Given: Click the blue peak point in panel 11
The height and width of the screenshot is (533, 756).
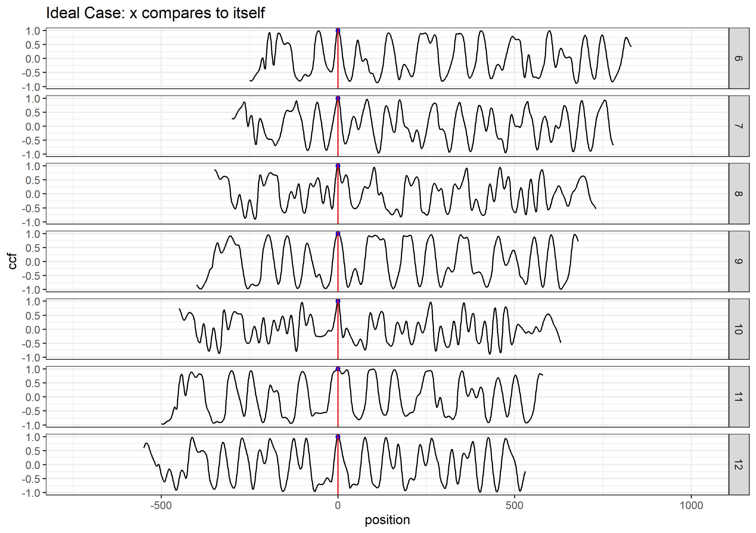Looking at the screenshot, I should coord(338,369).
